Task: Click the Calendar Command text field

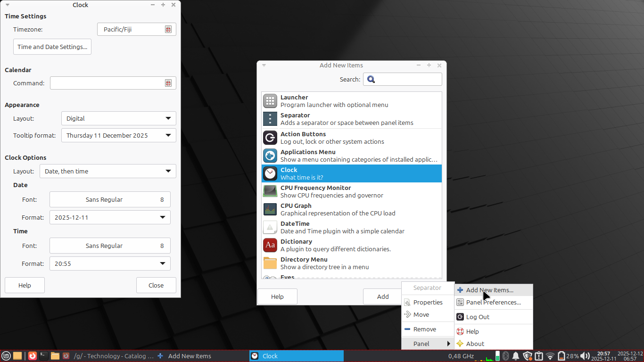Action: tap(113, 83)
